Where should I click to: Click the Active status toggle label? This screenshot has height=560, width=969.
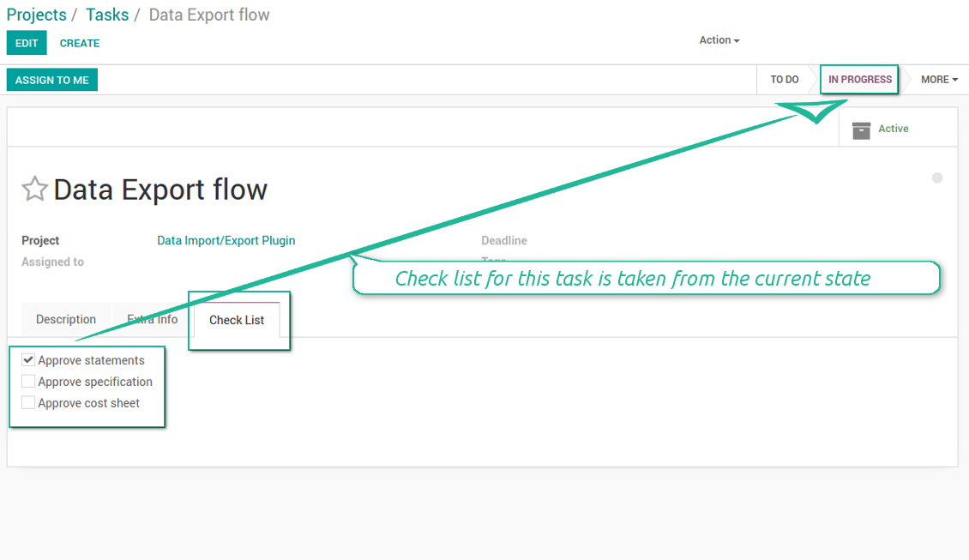[x=893, y=129]
